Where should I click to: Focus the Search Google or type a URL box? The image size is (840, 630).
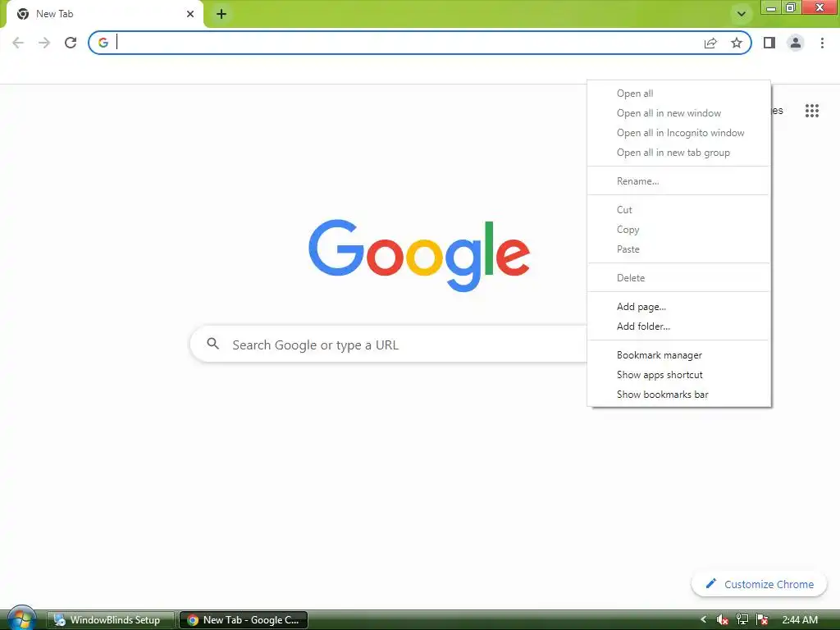pyautogui.click(x=388, y=345)
